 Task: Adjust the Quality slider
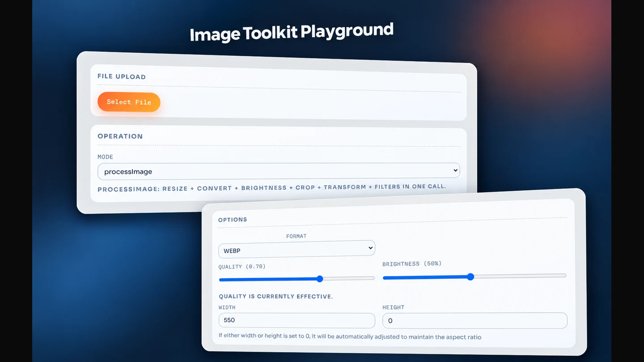[297, 279]
